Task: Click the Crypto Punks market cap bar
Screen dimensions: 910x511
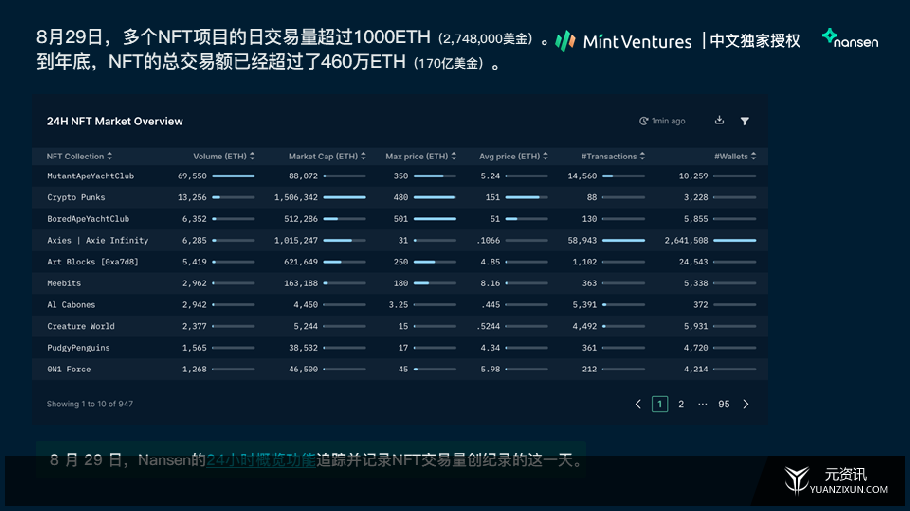Action: click(344, 197)
